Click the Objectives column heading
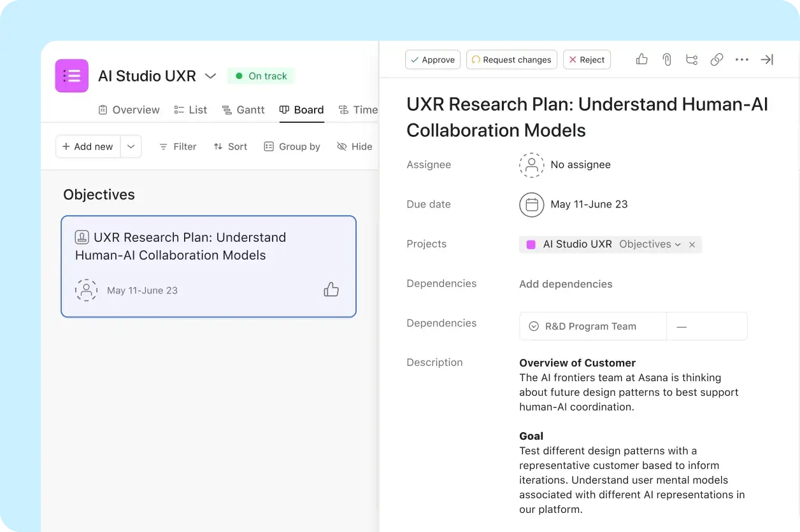 (x=99, y=195)
